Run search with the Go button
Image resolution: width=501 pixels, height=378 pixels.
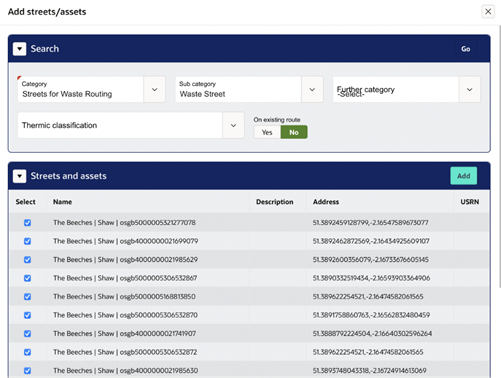click(466, 49)
